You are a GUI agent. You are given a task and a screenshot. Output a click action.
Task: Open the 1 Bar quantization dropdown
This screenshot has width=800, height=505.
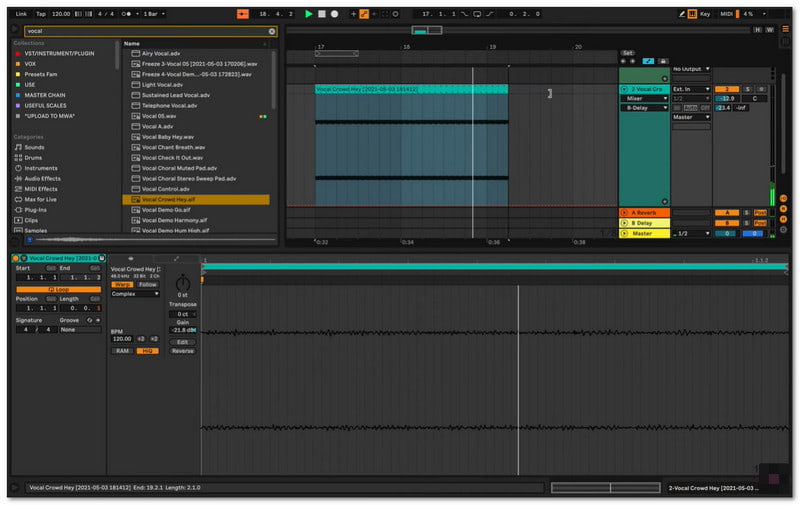154,14
